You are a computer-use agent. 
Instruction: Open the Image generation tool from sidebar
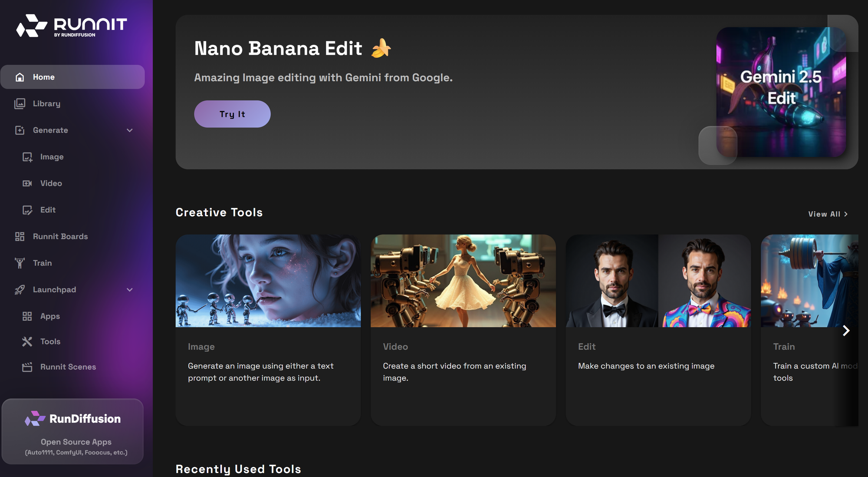[x=52, y=157]
